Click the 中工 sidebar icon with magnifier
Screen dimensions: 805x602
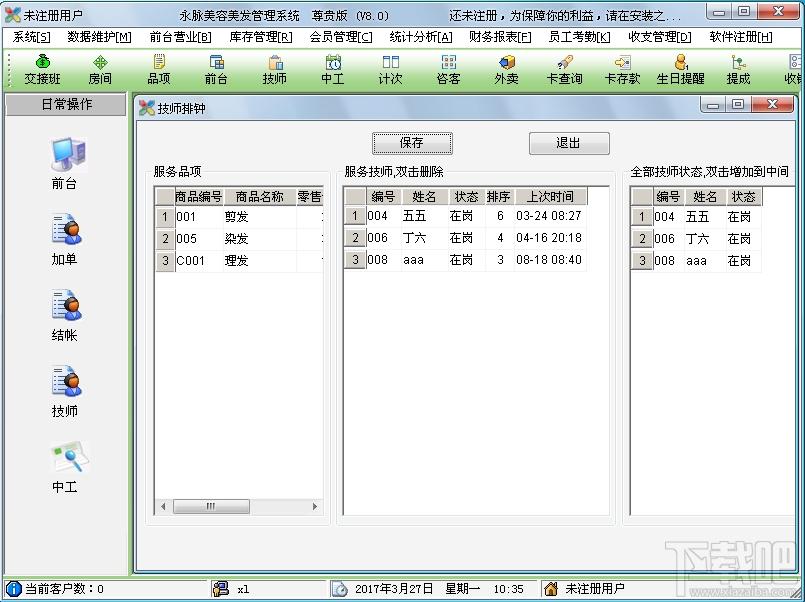click(x=65, y=467)
